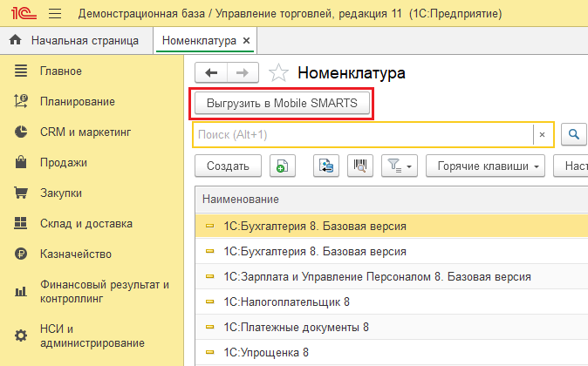Open the Главное section

(61, 71)
